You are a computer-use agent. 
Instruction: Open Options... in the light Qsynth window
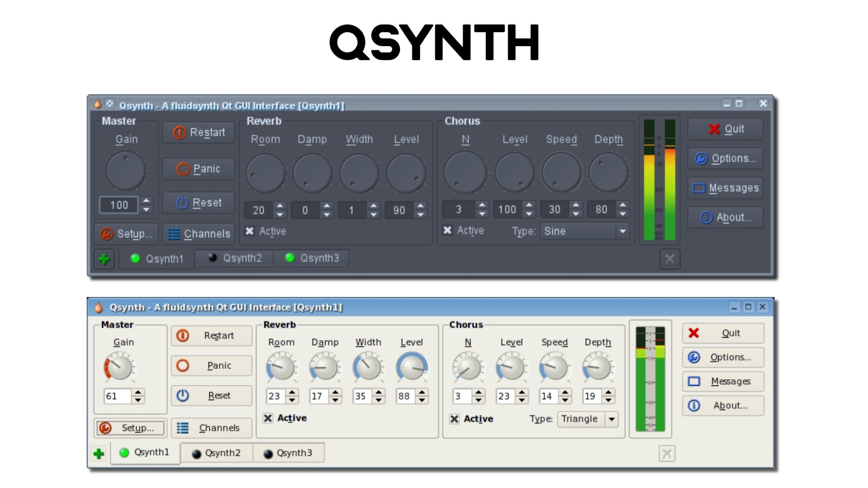723,357
